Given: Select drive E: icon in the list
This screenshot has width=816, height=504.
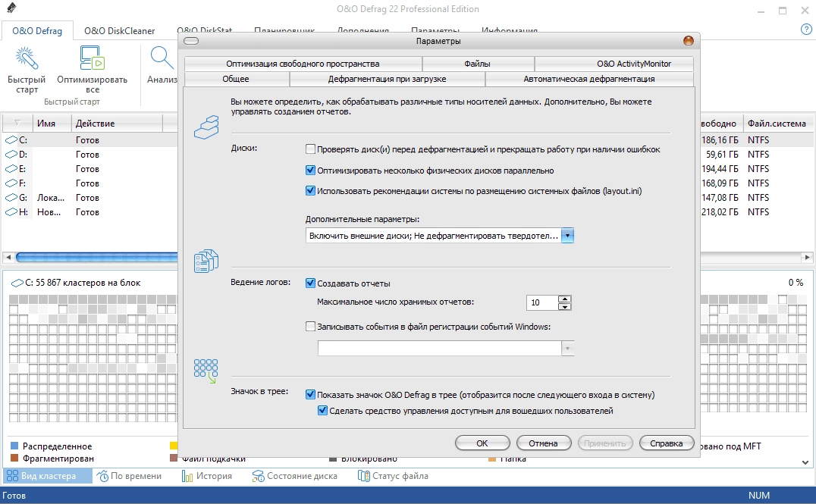Looking at the screenshot, I should click(x=11, y=169).
